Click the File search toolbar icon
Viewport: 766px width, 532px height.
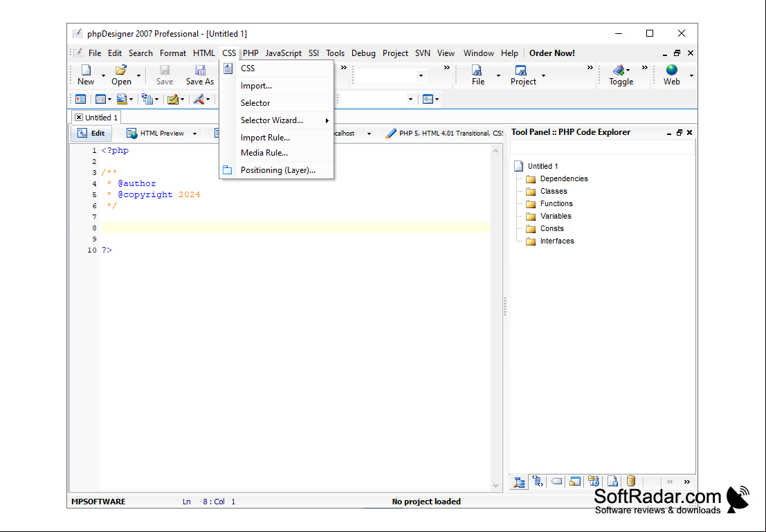coord(477,70)
